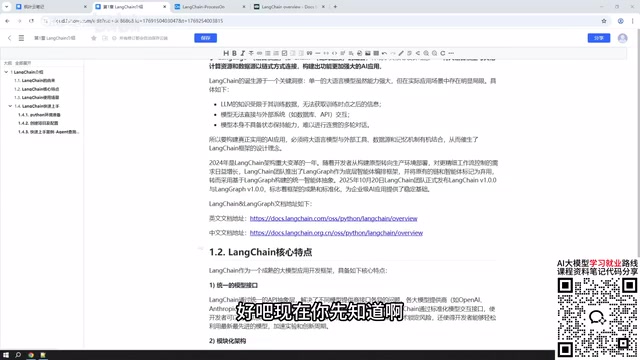Open more options ellipsis in editor toolbar
640x360 pixels.
pos(451,53)
